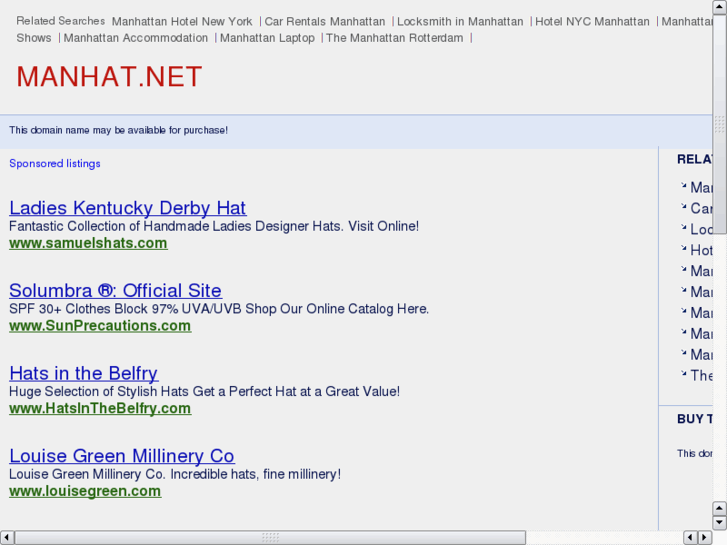Click the second left arrow near the scrollbar's right end
This screenshot has width=727, height=545.
(x=691, y=537)
